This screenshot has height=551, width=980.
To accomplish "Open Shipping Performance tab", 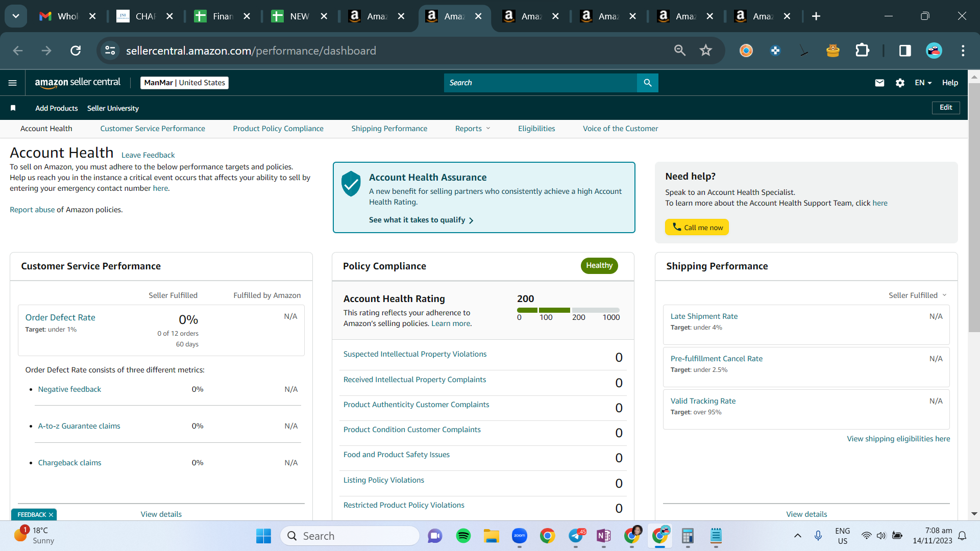I will tap(389, 129).
